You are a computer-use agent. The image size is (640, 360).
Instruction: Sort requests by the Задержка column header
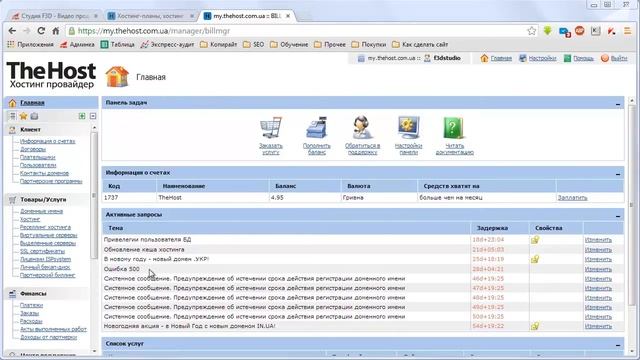(492, 228)
